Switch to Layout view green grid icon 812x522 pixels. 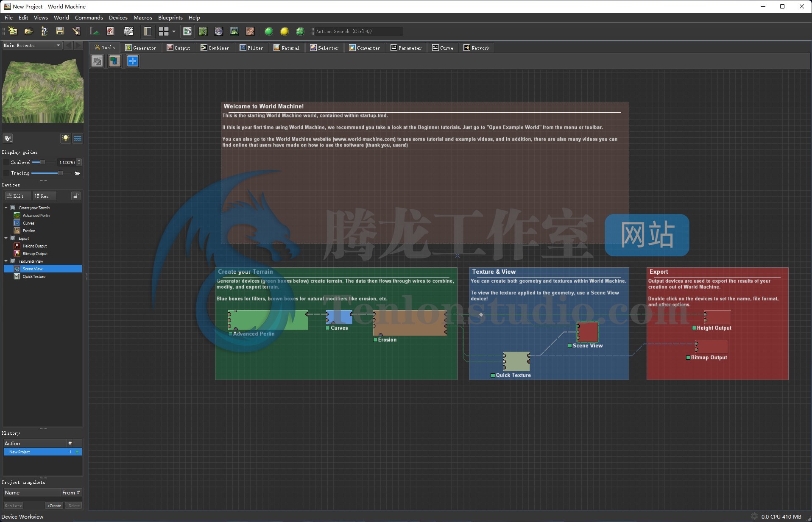(203, 31)
